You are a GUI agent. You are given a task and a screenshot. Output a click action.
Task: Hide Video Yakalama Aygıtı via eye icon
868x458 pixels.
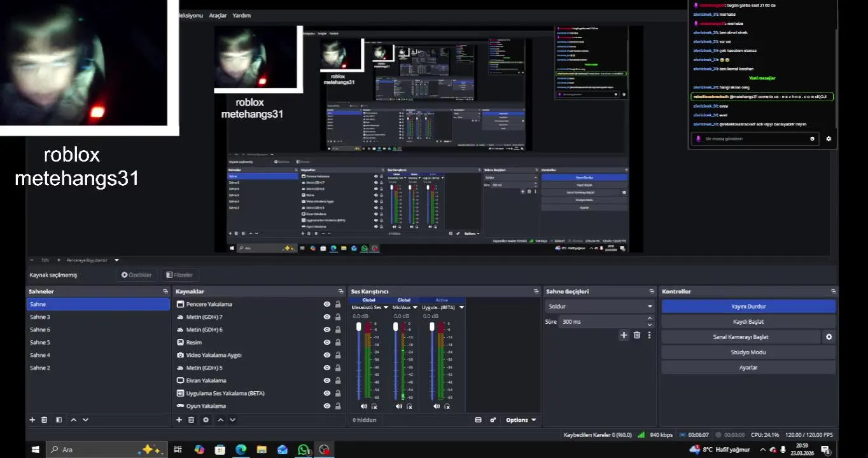click(x=327, y=355)
